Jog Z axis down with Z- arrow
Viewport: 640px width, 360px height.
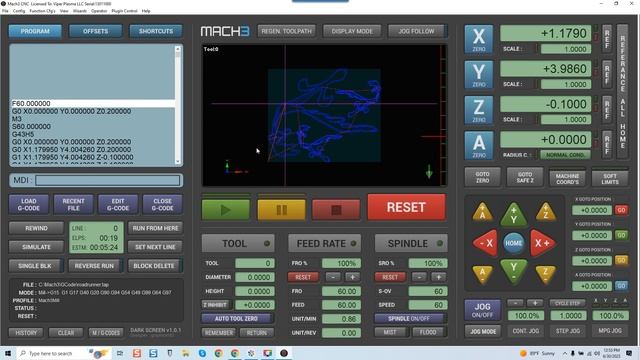[545, 273]
